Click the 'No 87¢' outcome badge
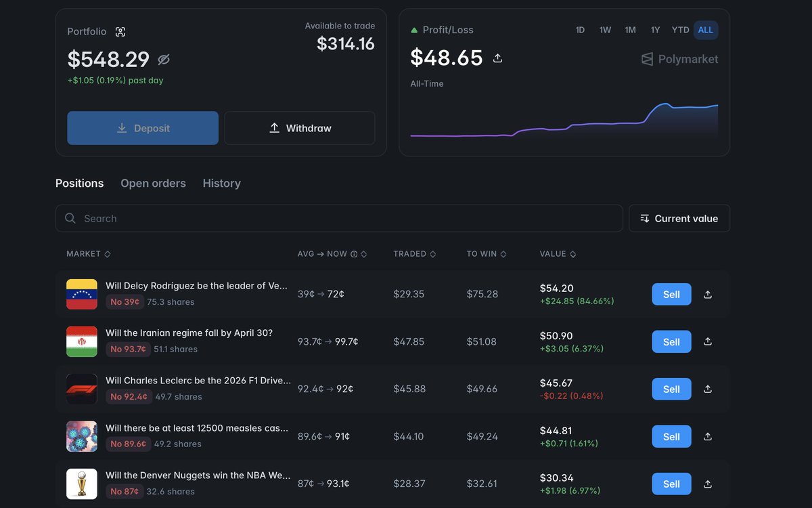This screenshot has height=508, width=812. click(125, 492)
